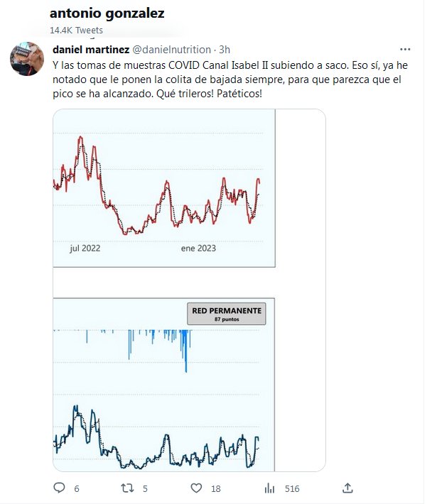
Task: Click the @danielnutrition handle
Action: click(171, 50)
